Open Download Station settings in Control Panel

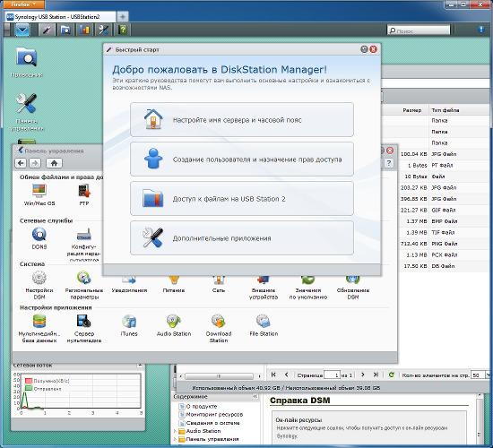click(x=219, y=329)
